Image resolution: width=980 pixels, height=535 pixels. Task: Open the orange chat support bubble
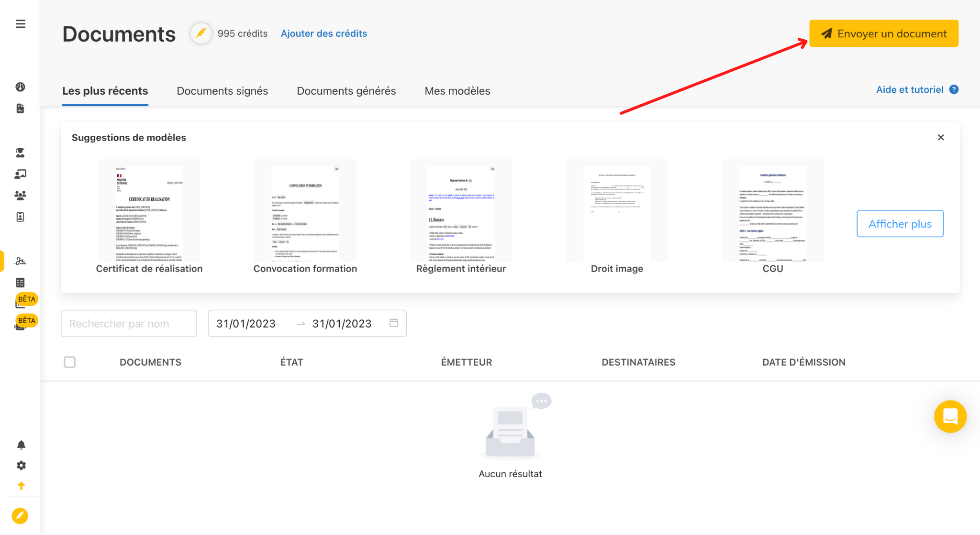(950, 416)
